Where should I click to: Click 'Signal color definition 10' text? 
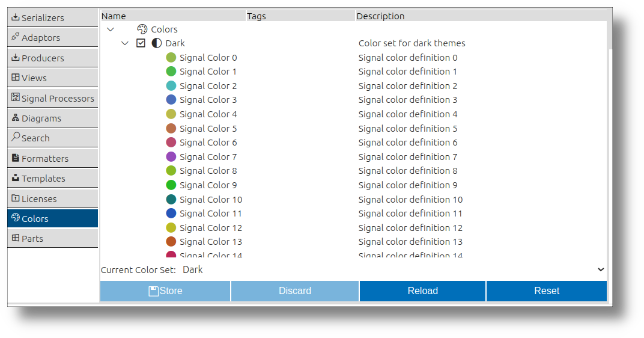(411, 200)
